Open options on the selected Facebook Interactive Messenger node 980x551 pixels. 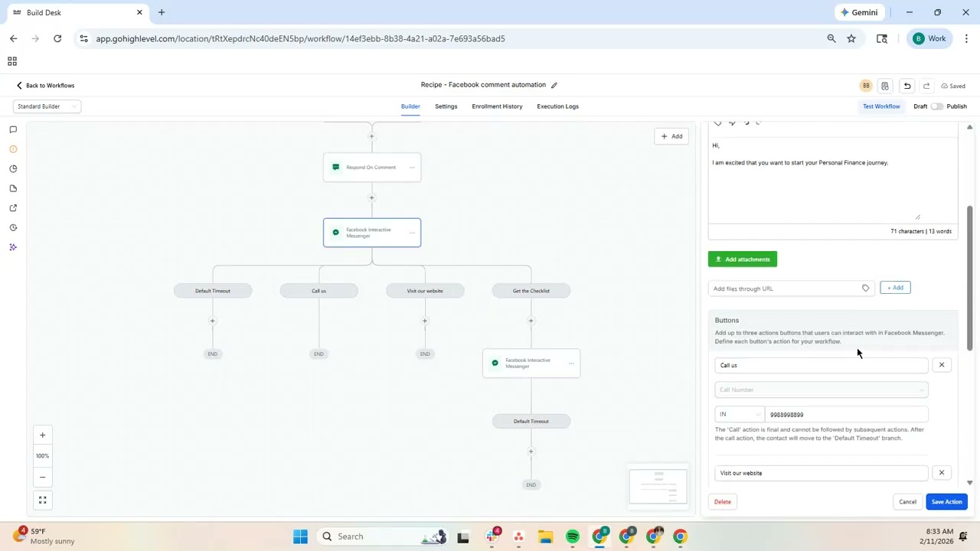tap(412, 233)
